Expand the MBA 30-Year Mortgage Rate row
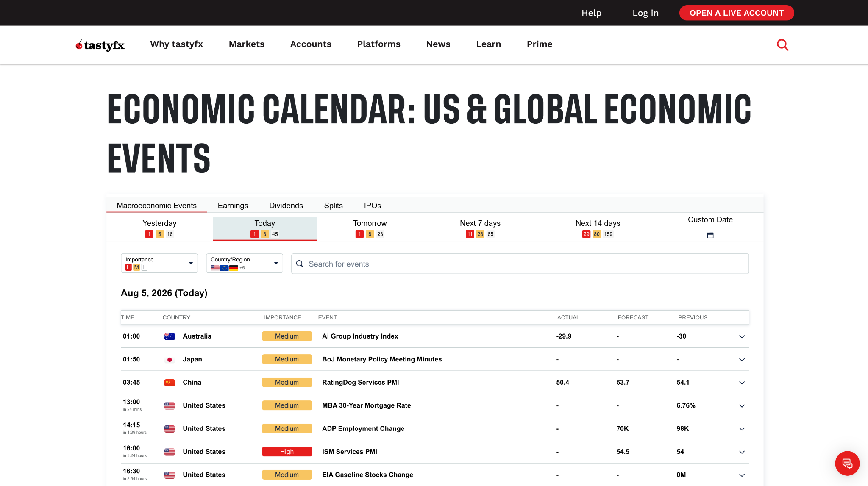868x486 pixels. tap(742, 406)
